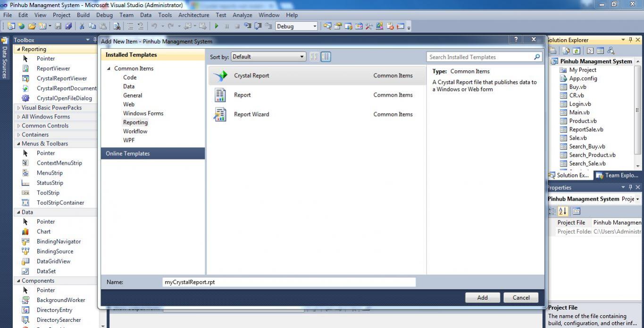This screenshot has height=328, width=644.
Task: Expand the Containers toolbox section
Action: (18, 135)
